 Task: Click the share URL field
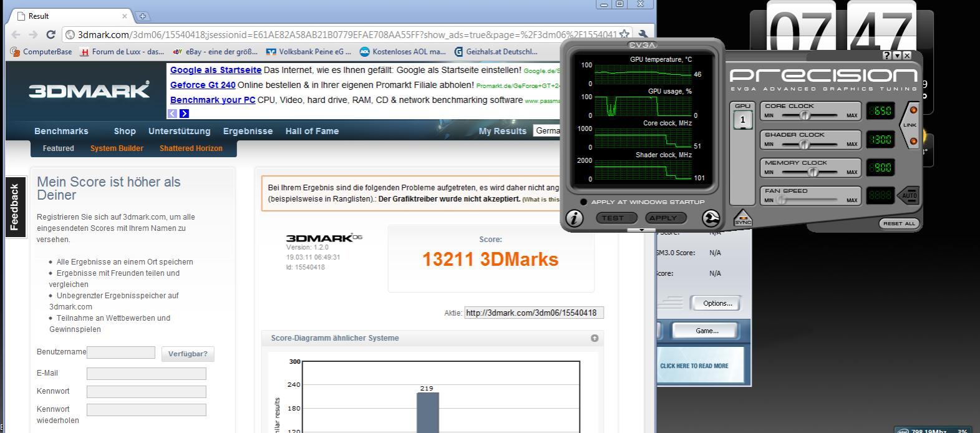[x=534, y=313]
